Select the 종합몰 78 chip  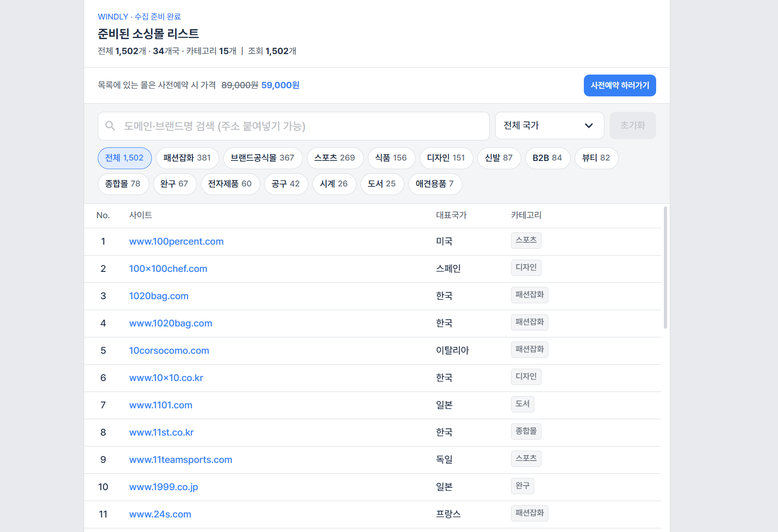(x=123, y=184)
